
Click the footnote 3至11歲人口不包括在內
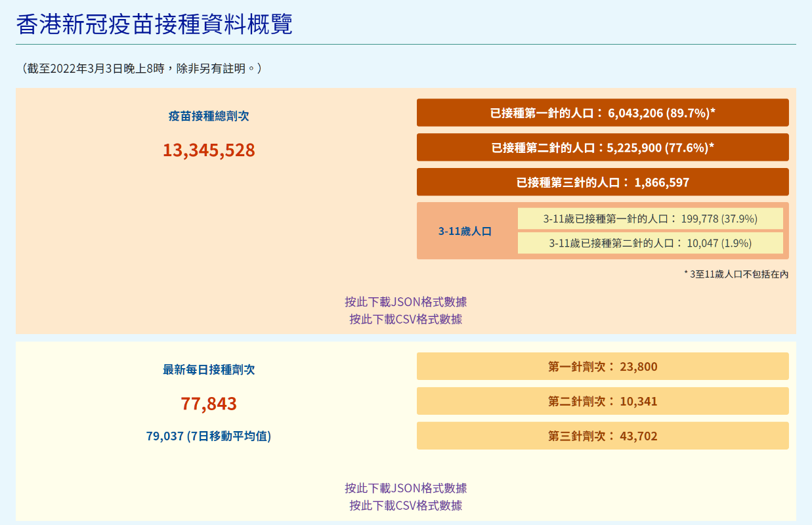point(736,274)
